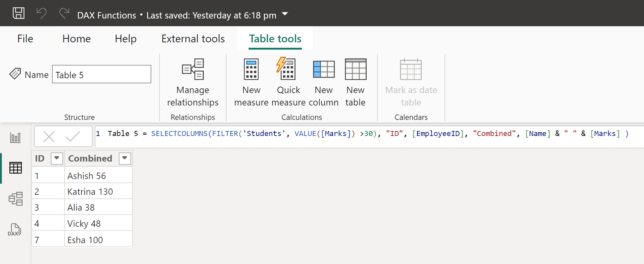Add a New column
Screen dimensions: 644x264
(x=323, y=83)
